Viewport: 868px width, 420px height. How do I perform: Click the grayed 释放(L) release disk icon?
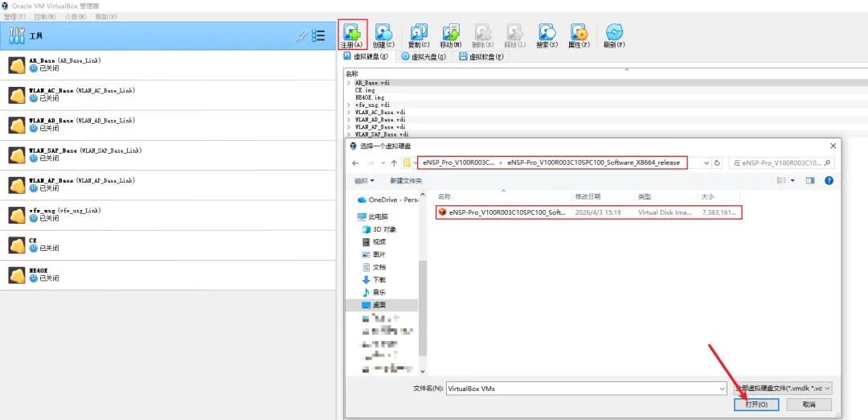(x=515, y=35)
